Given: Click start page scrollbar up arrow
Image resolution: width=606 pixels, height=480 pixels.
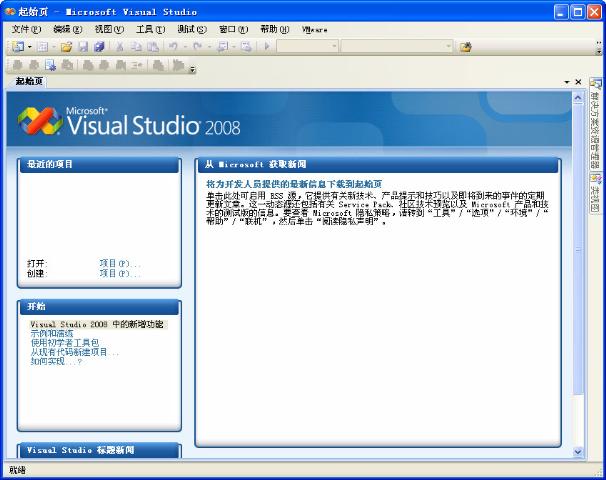Looking at the screenshot, I should pos(578,97).
